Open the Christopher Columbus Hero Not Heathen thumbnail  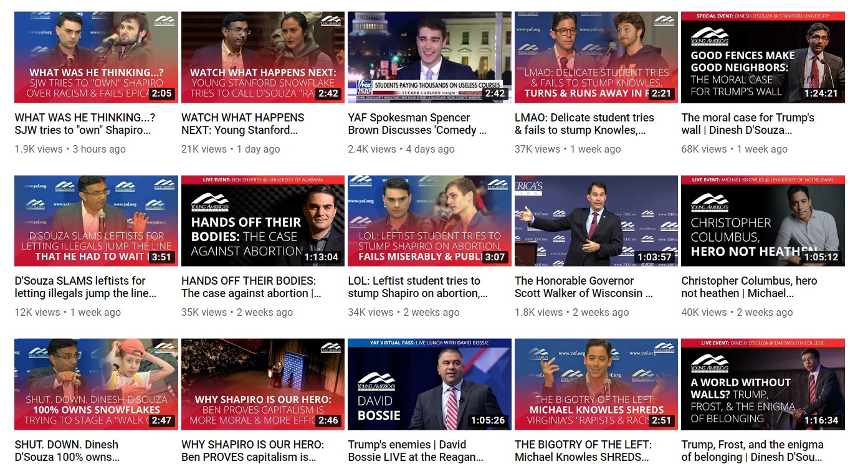pyautogui.click(x=763, y=220)
